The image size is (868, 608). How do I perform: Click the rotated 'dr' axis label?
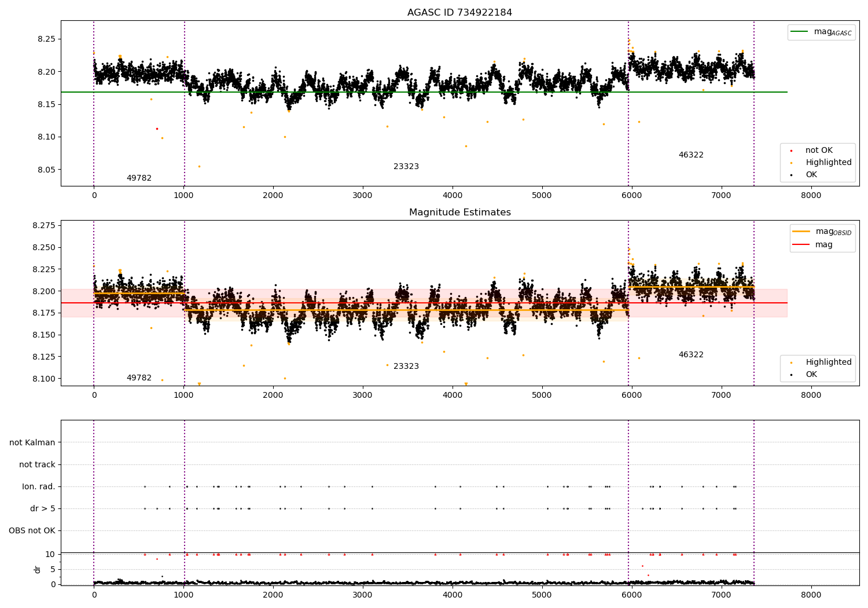(x=38, y=569)
